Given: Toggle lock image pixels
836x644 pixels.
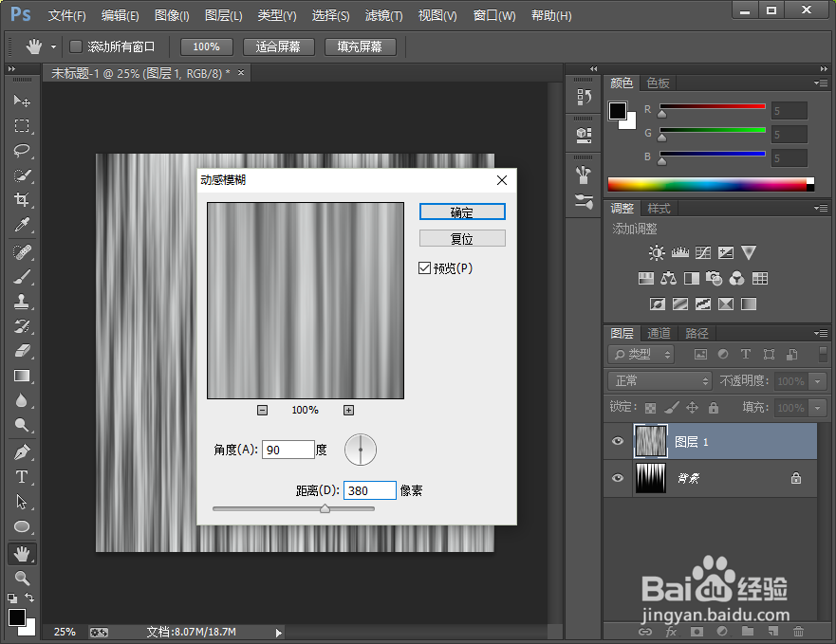Looking at the screenshot, I should pyautogui.click(x=672, y=408).
